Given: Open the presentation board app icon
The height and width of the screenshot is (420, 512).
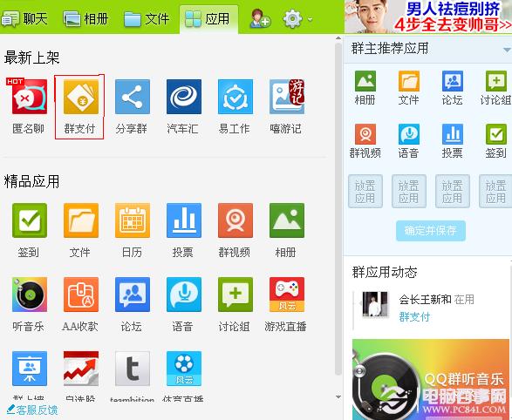Looking at the screenshot, I should pyautogui.click(x=30, y=369).
